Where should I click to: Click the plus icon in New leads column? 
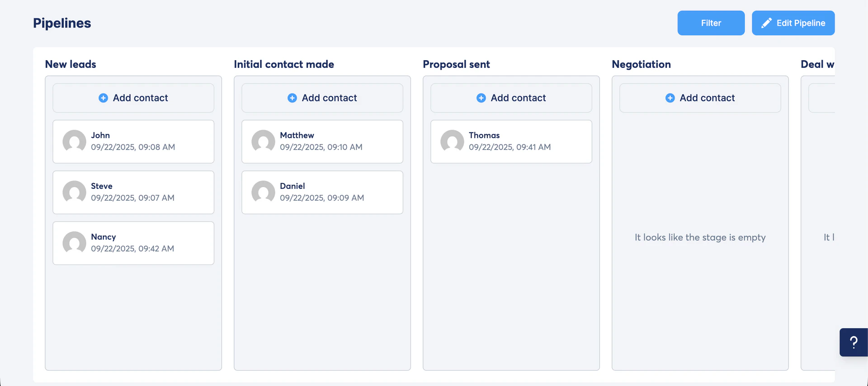103,98
